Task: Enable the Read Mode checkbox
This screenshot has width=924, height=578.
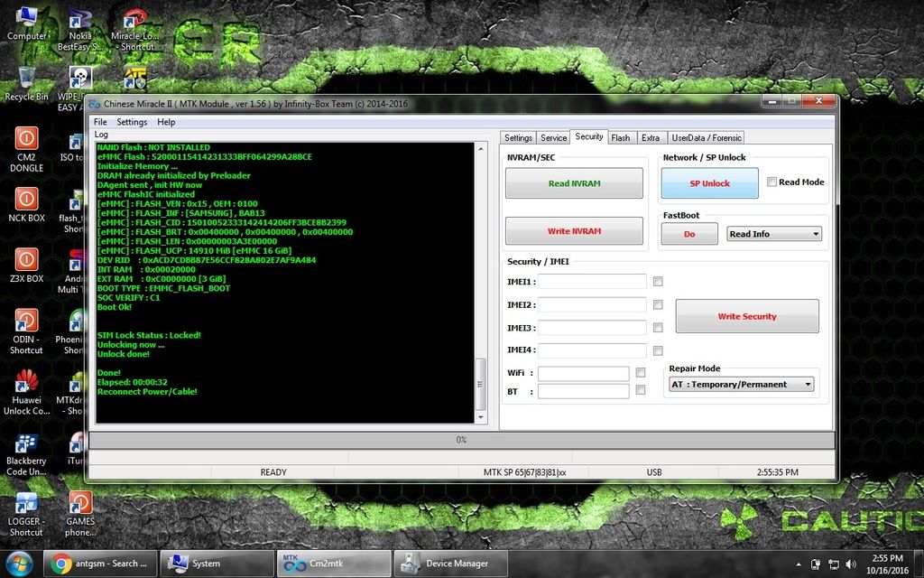Action: click(x=772, y=182)
